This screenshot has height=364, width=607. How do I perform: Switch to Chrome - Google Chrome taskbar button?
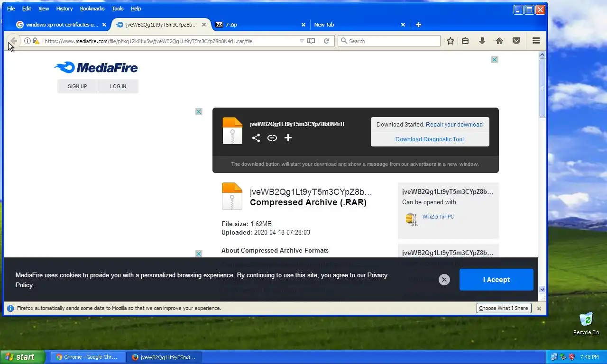coord(88,357)
